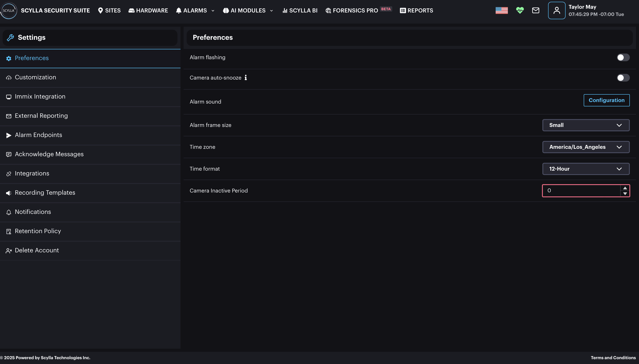Expand the Alarms menu chevron
The height and width of the screenshot is (364, 639).
point(213,11)
